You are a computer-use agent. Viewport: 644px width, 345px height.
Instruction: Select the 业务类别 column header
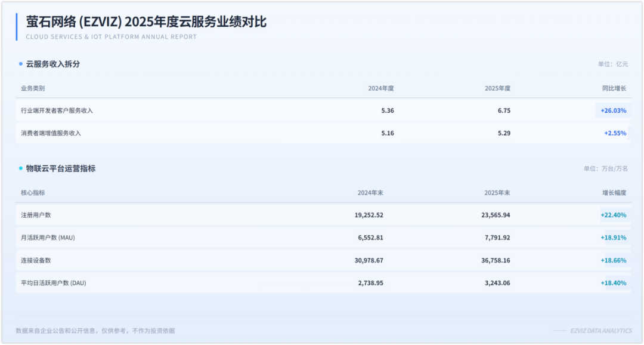pos(33,88)
